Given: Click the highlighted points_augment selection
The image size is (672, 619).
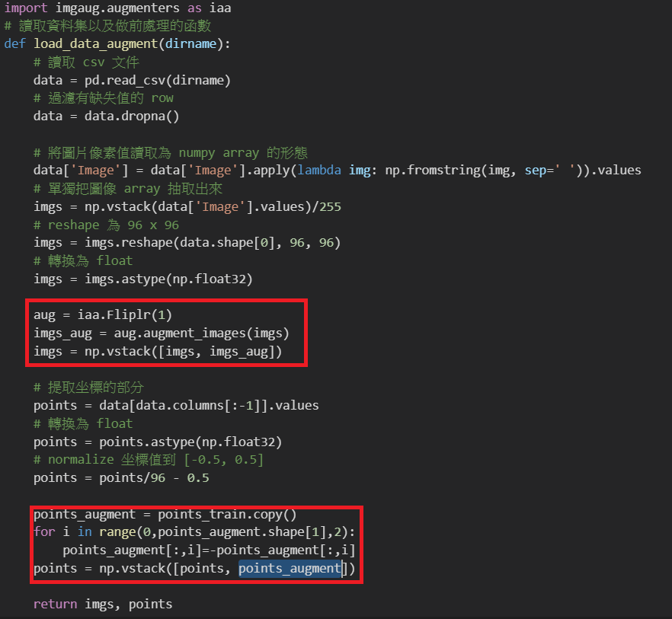Looking at the screenshot, I should coord(290,569).
